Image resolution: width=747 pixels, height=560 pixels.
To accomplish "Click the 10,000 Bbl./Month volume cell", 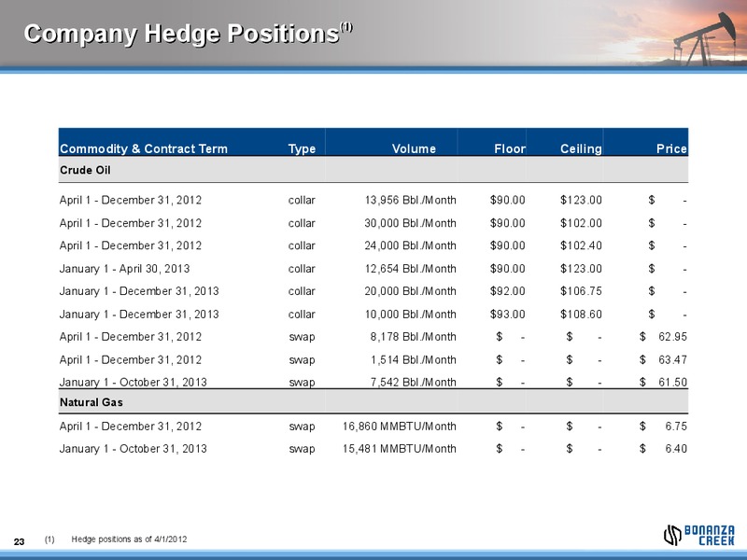I will tap(410, 315).
